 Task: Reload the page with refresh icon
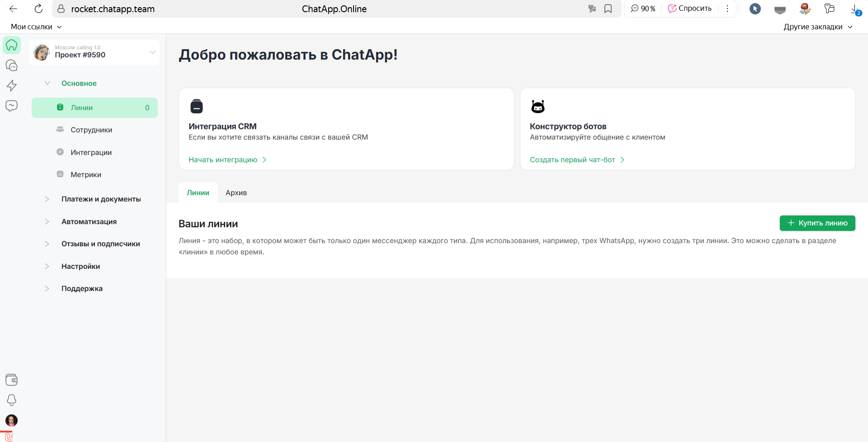click(x=39, y=9)
